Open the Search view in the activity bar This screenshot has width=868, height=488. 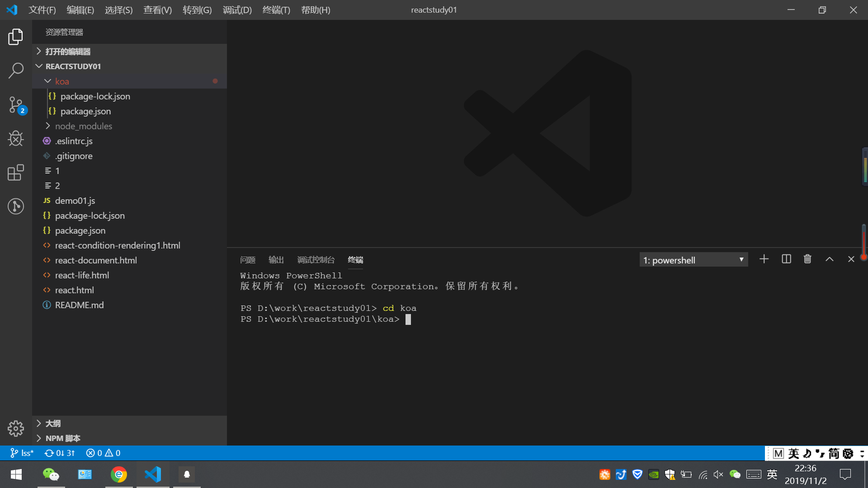(x=16, y=70)
